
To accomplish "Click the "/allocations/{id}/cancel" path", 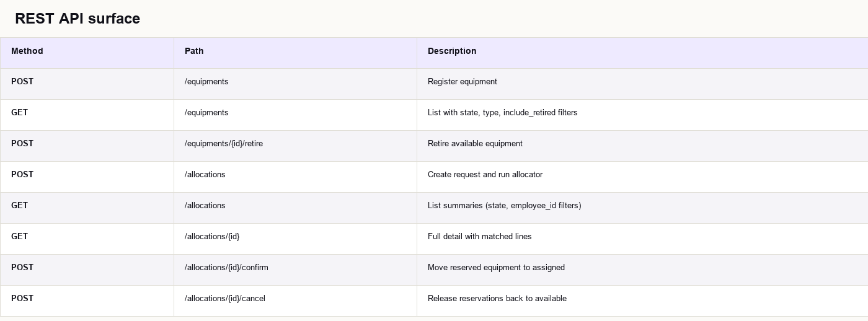I will (x=225, y=298).
